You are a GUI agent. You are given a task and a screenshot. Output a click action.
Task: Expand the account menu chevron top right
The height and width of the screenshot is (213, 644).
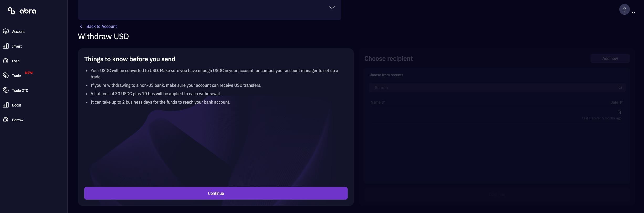(634, 12)
